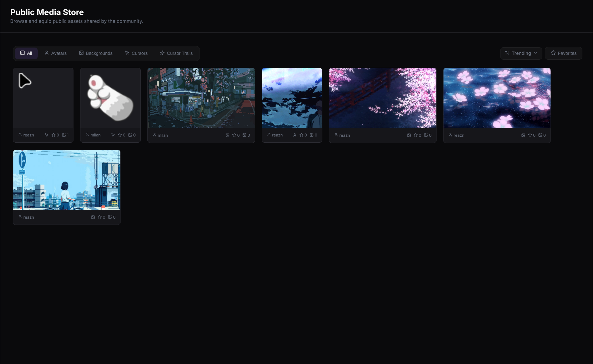Viewport: 593px width, 364px height.
Task: Favorite the arrow cursor card with its star
Action: click(53, 135)
